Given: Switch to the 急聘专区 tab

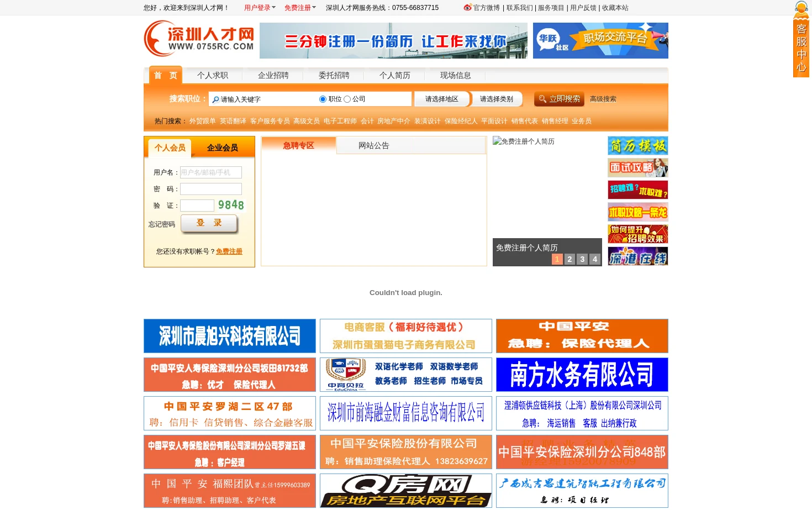Looking at the screenshot, I should (x=298, y=145).
